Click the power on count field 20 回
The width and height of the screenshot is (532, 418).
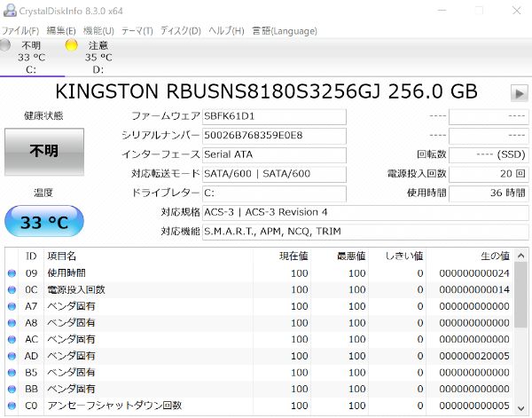pyautogui.click(x=489, y=174)
